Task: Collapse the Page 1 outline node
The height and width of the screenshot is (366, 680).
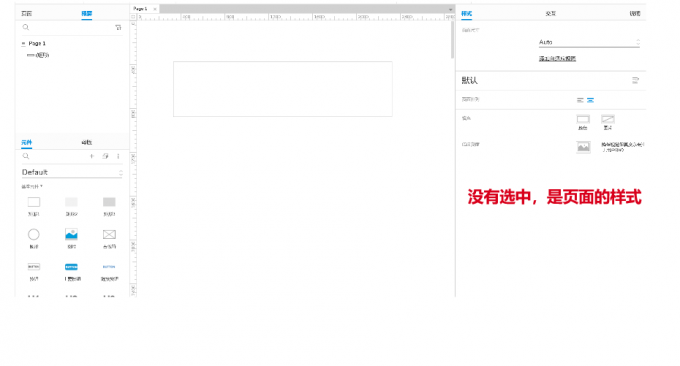Action: click(23, 44)
